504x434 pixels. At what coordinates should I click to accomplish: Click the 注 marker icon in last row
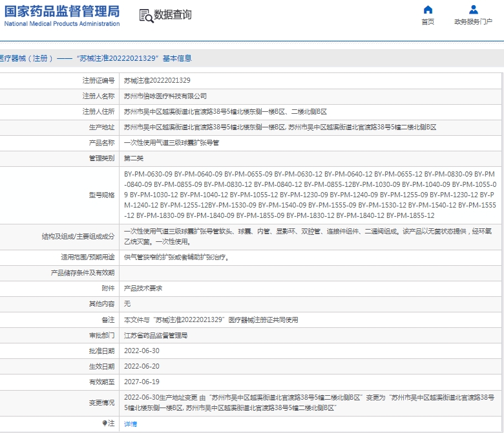tap(105, 423)
